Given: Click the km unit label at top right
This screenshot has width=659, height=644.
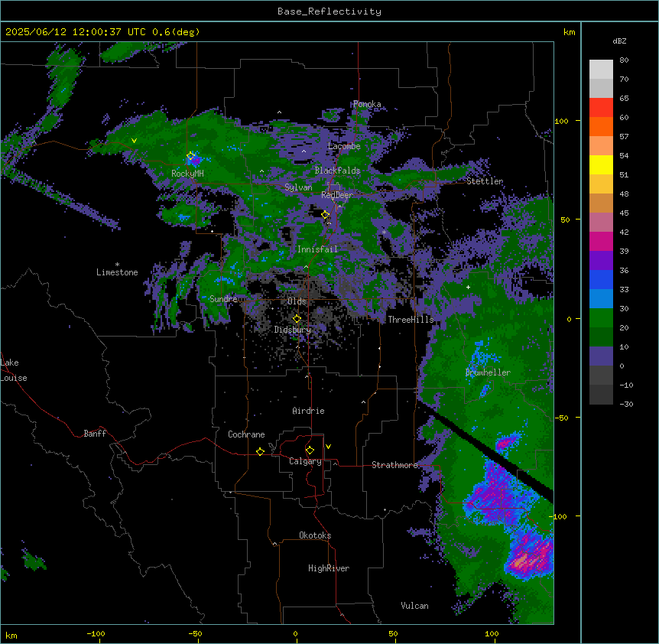Looking at the screenshot, I should 570,32.
